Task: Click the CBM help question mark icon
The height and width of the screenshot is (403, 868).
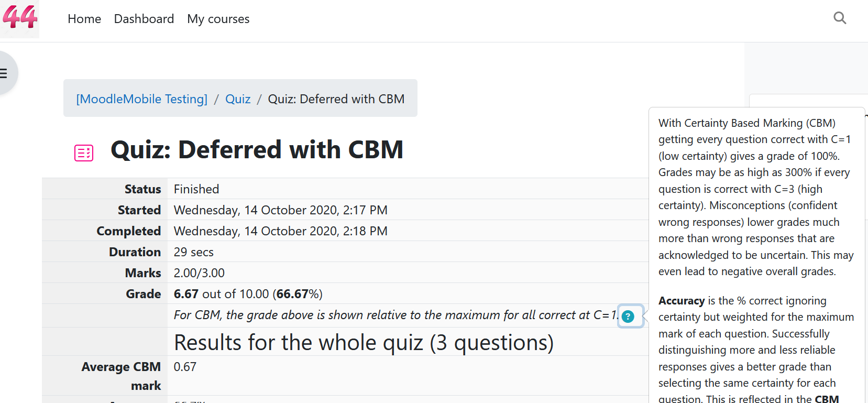Action: tap(628, 316)
